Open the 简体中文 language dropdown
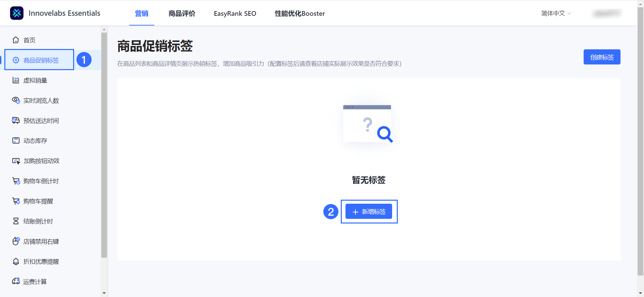 click(x=556, y=13)
